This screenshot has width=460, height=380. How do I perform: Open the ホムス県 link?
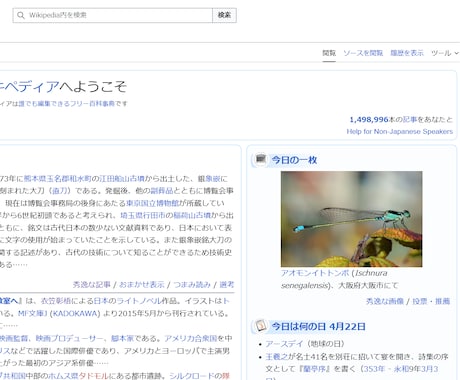click(63, 376)
